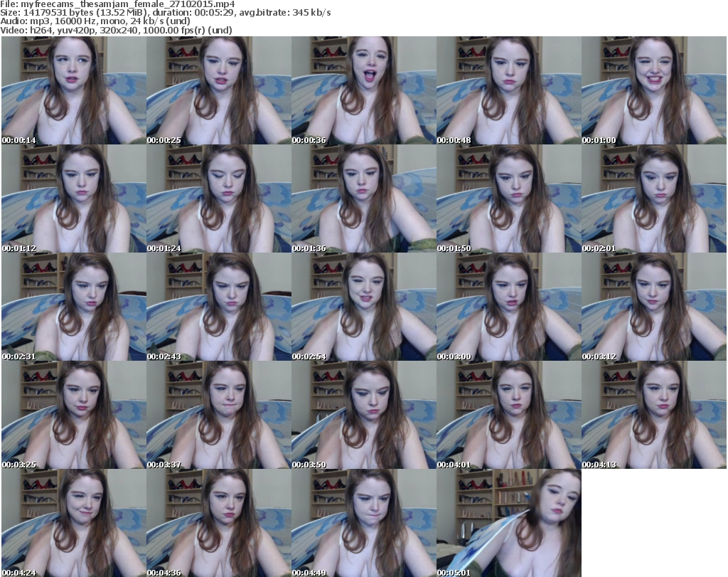Click the 00:03:12 frame
The width and height of the screenshot is (728, 577).
[x=654, y=307]
